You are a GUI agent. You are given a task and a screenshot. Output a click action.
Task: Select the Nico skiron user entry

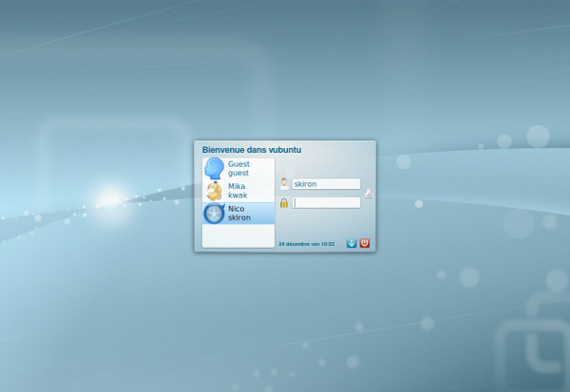click(238, 214)
